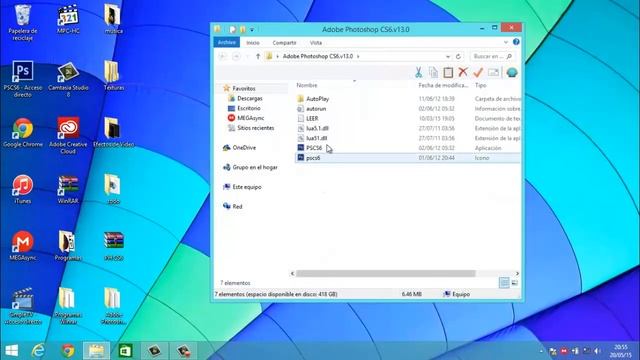Click the red X Delete icon
This screenshot has height=360, width=640.
462,72
